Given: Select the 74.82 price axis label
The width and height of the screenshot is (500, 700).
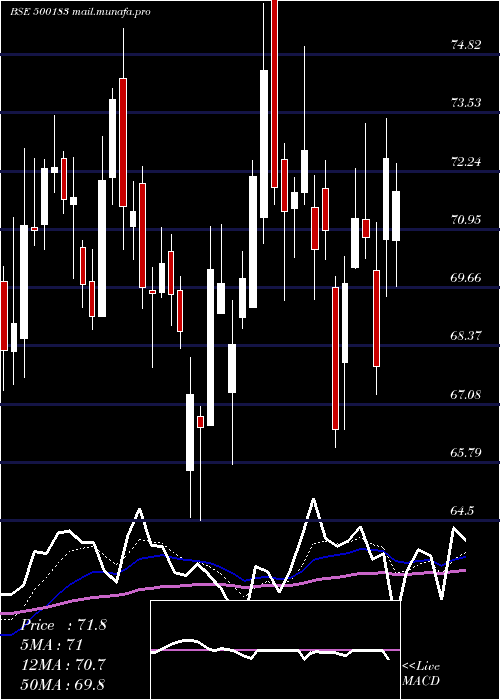Looking at the screenshot, I should [467, 45].
